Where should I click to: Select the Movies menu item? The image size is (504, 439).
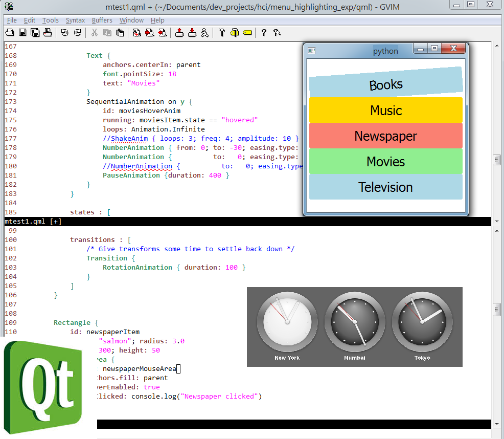coord(385,161)
